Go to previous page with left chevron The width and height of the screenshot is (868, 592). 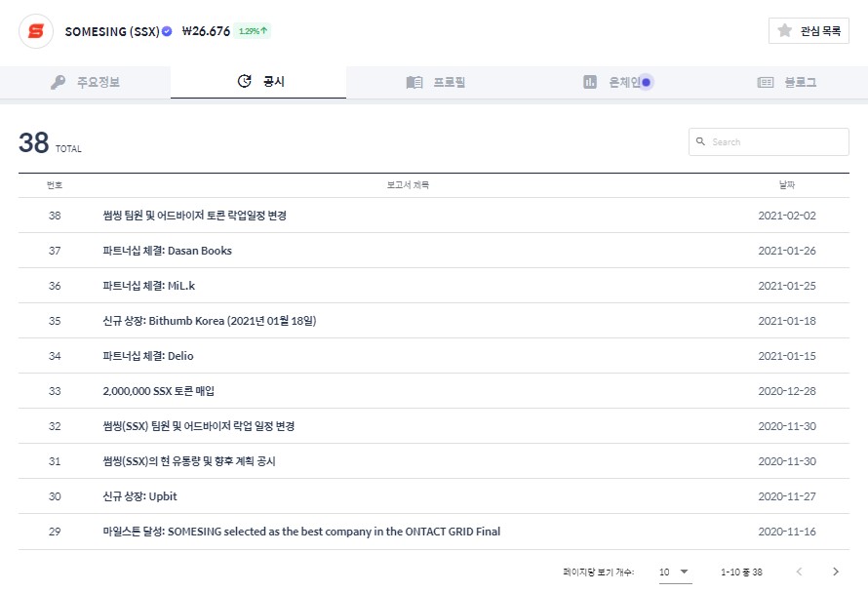pyautogui.click(x=799, y=572)
